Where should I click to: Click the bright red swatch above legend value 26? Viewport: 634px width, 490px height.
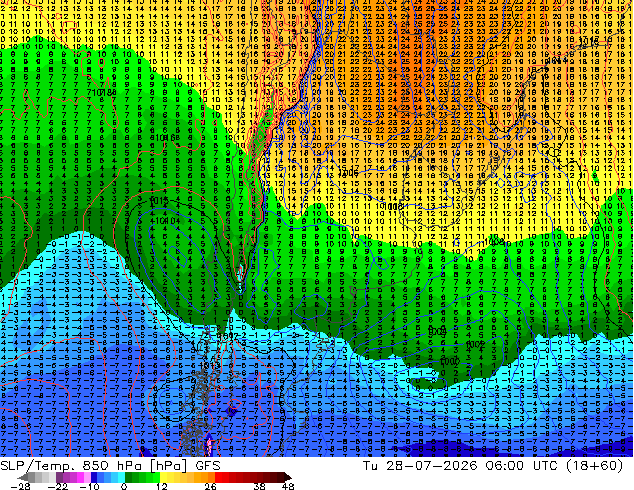click(x=219, y=477)
